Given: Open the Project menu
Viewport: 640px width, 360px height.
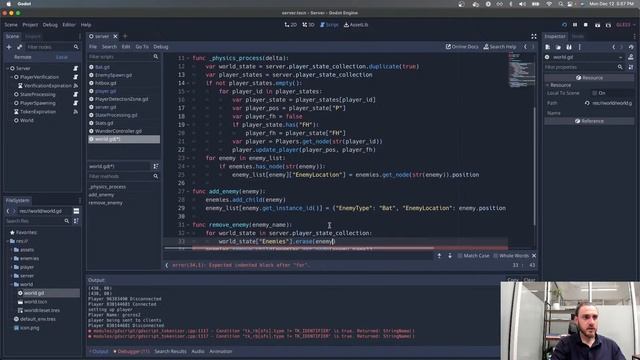Looking at the screenshot, I should [30, 25].
